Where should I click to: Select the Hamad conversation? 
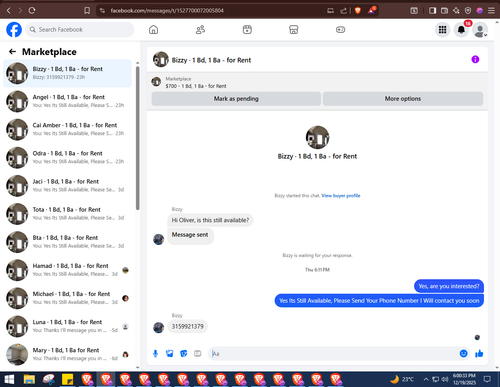[67, 270]
